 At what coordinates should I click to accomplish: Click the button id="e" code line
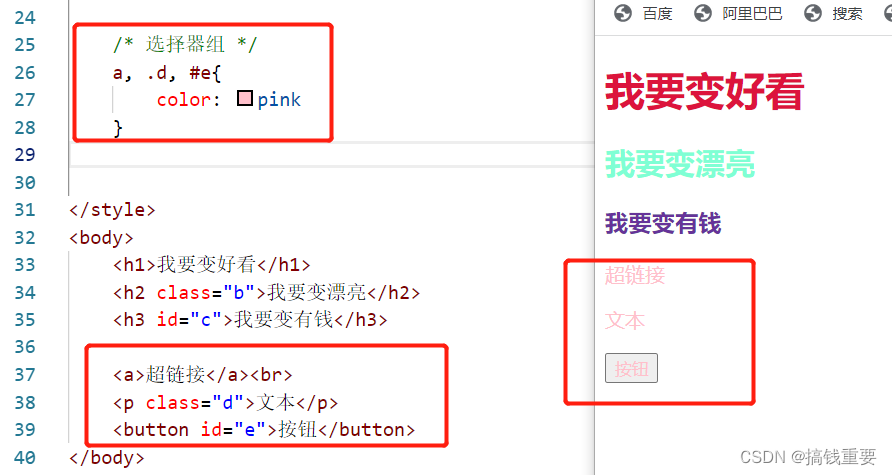[x=264, y=429]
